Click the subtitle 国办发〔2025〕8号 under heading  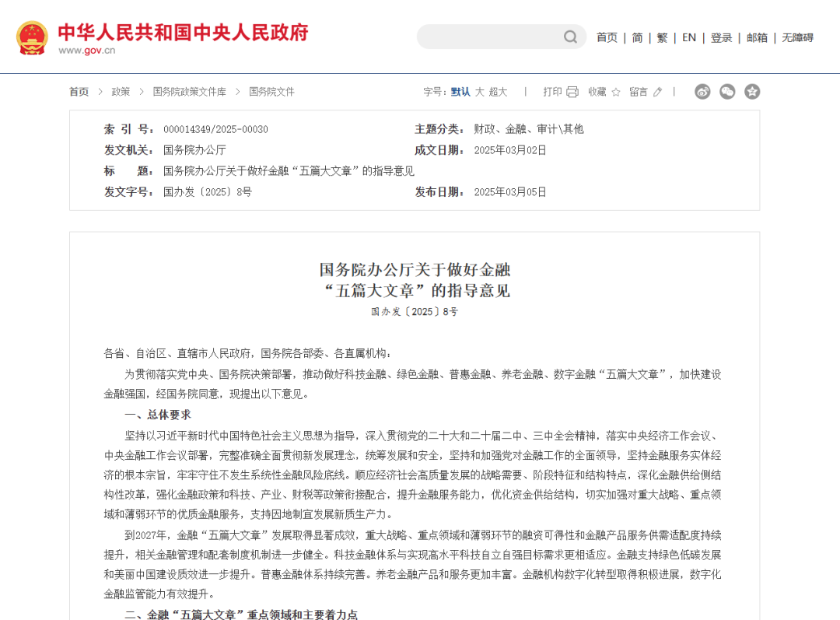(x=415, y=311)
